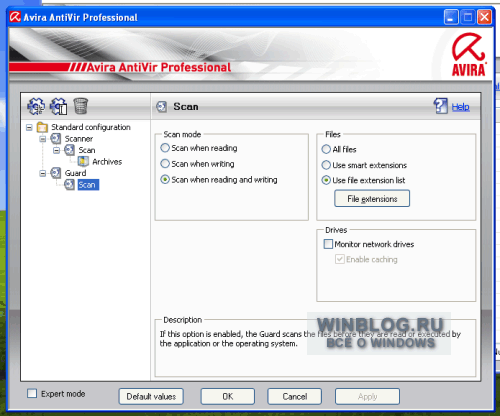Toggle Enable caching checkbox
This screenshot has width=500, height=416.
tap(340, 259)
